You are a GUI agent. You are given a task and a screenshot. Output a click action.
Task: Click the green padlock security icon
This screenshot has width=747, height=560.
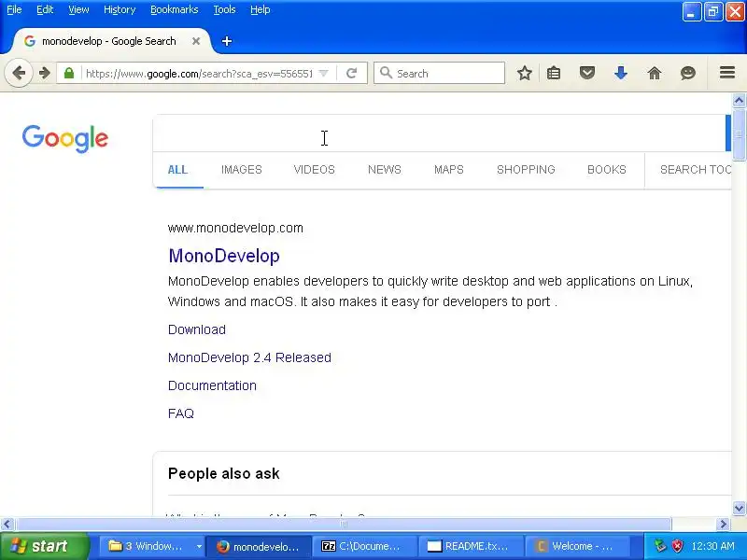pos(69,74)
